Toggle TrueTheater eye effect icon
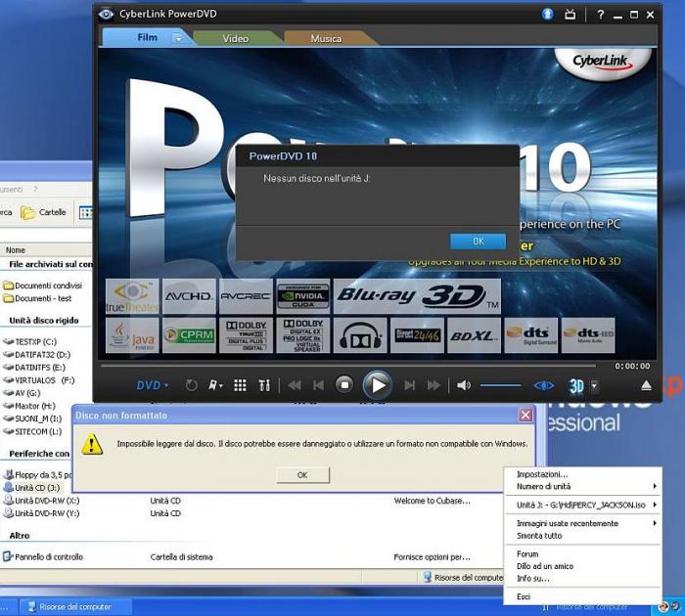 pyautogui.click(x=544, y=385)
